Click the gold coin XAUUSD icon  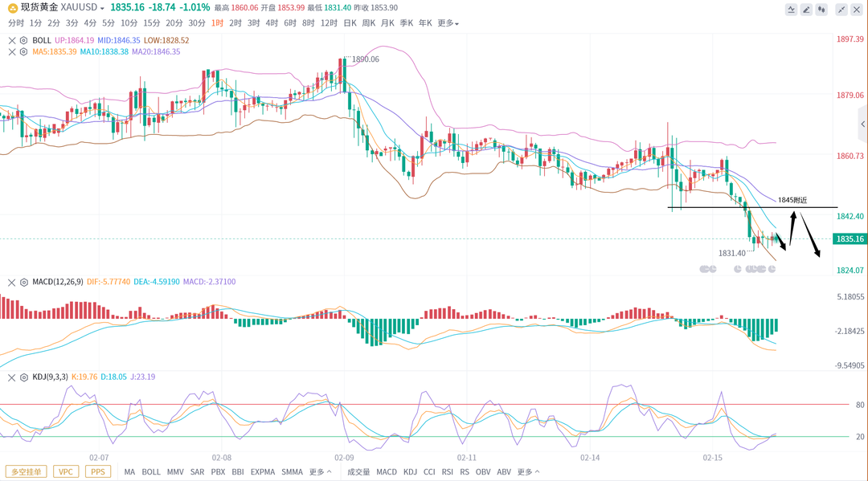click(x=12, y=8)
